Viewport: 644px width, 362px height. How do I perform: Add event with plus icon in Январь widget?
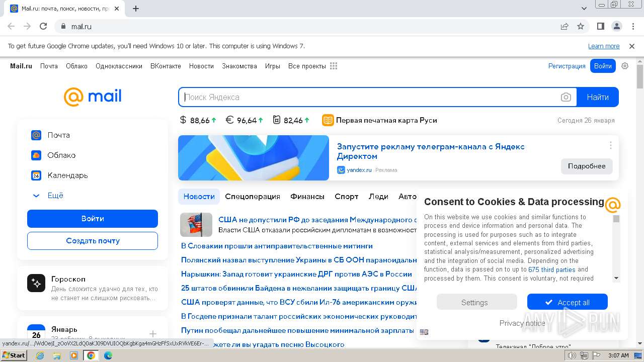tap(153, 334)
